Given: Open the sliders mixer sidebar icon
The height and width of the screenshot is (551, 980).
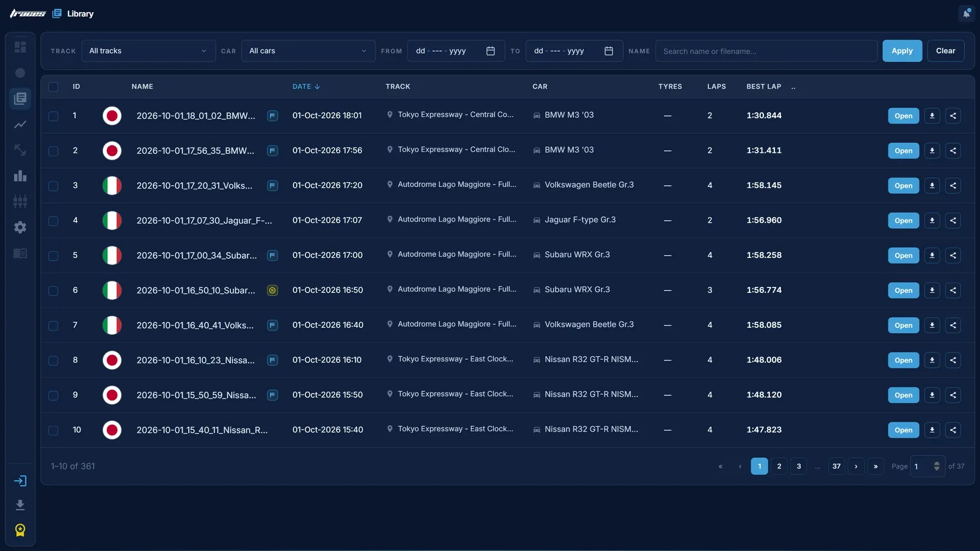Looking at the screenshot, I should tap(20, 201).
